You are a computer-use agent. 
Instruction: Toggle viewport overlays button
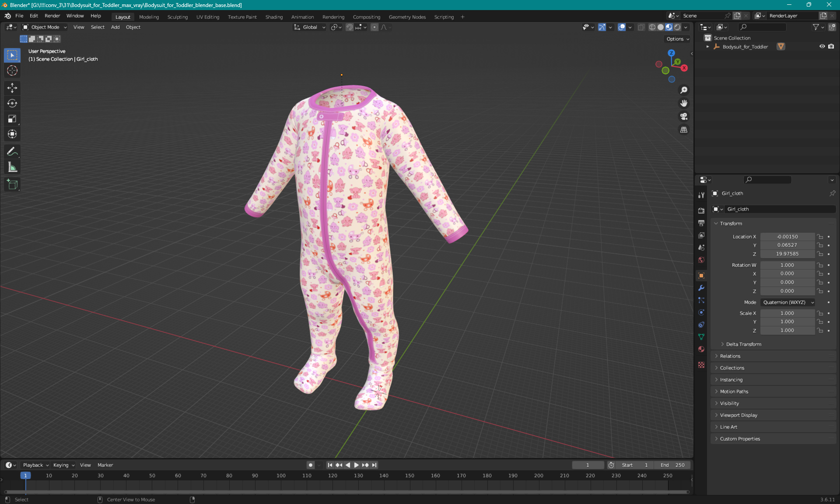click(x=622, y=27)
